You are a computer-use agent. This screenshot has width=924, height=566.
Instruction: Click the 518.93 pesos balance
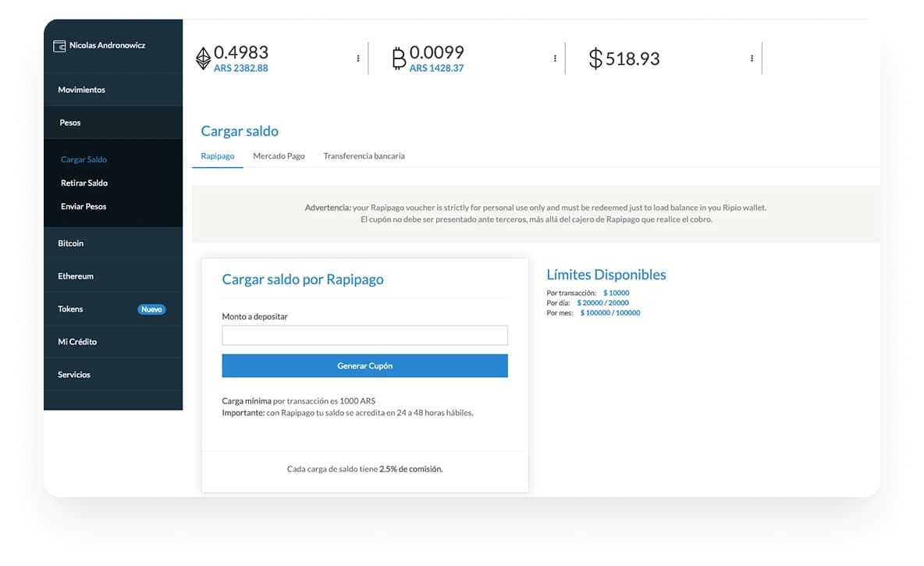633,59
